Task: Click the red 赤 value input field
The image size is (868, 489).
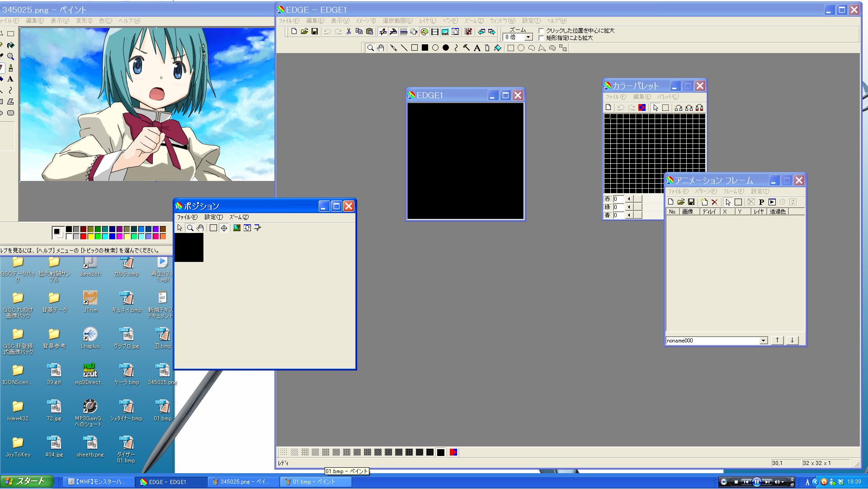Action: point(618,199)
